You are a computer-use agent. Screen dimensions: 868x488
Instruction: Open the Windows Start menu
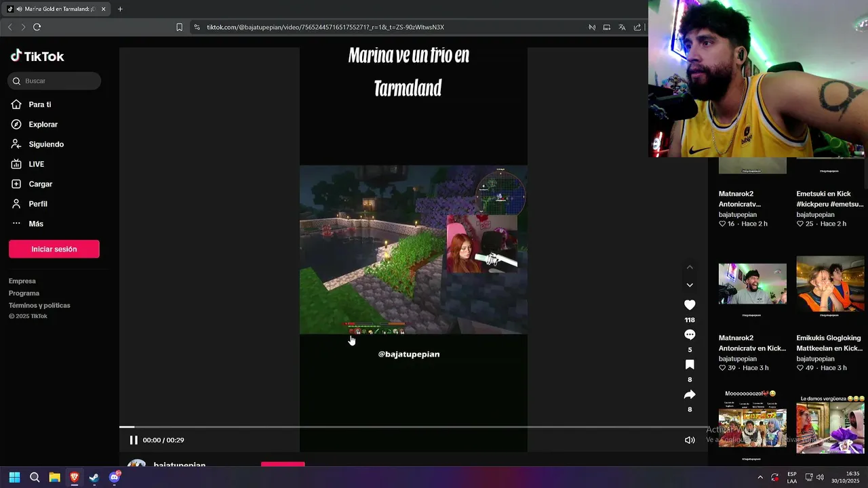14,477
